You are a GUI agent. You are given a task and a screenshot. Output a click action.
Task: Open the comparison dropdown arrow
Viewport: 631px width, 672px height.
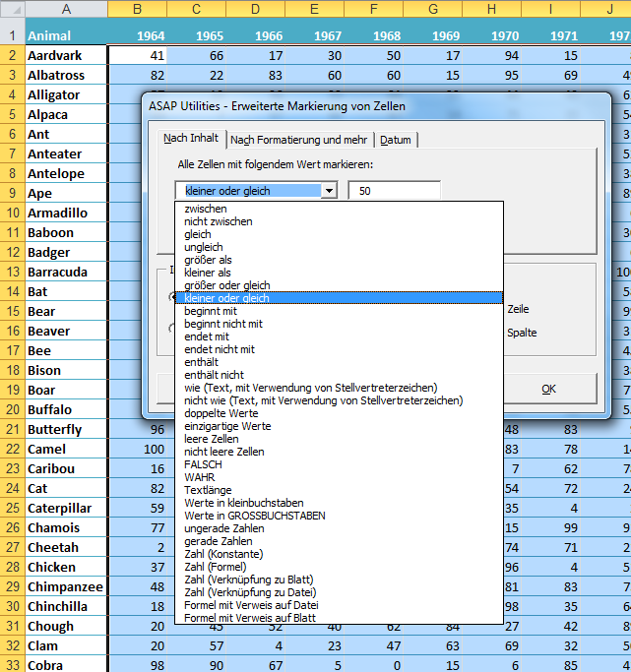point(329,191)
